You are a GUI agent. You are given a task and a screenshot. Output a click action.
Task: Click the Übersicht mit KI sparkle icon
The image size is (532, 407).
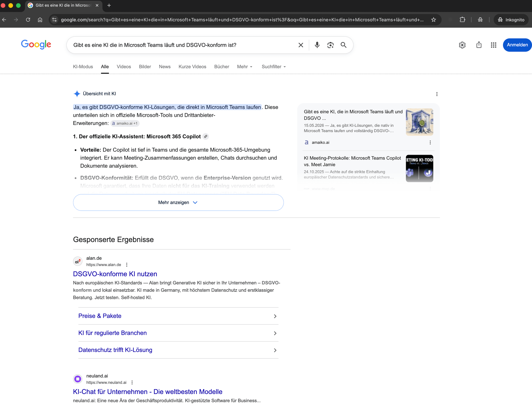[x=77, y=93]
